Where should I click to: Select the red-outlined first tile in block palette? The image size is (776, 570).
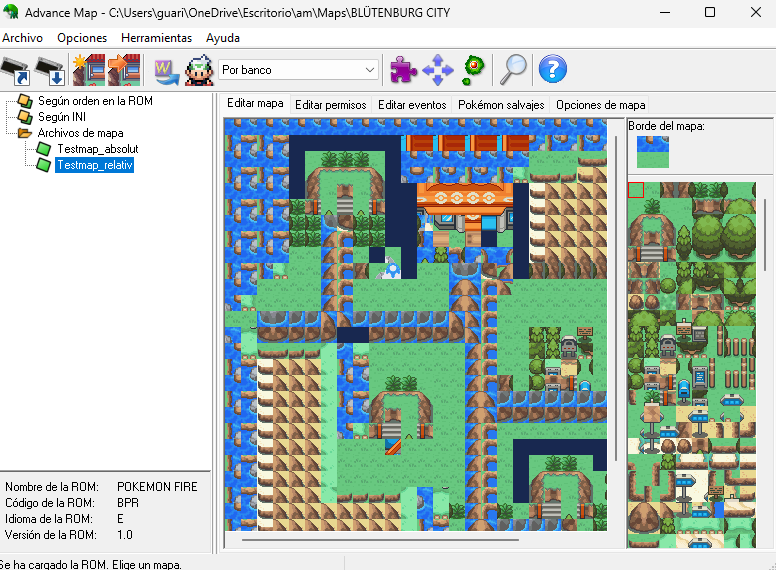pyautogui.click(x=636, y=190)
